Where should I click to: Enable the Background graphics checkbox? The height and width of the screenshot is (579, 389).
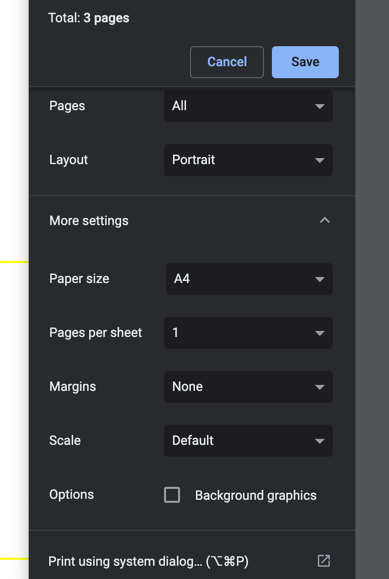pos(172,495)
